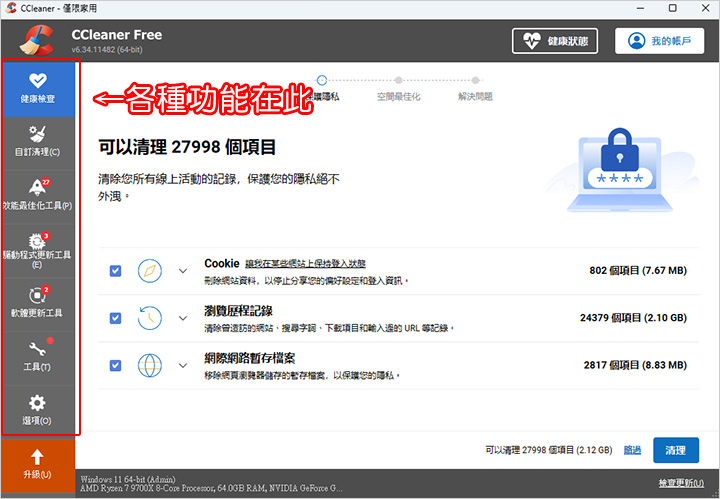
Task: Select the 空間最佳化 step
Action: coord(399,96)
